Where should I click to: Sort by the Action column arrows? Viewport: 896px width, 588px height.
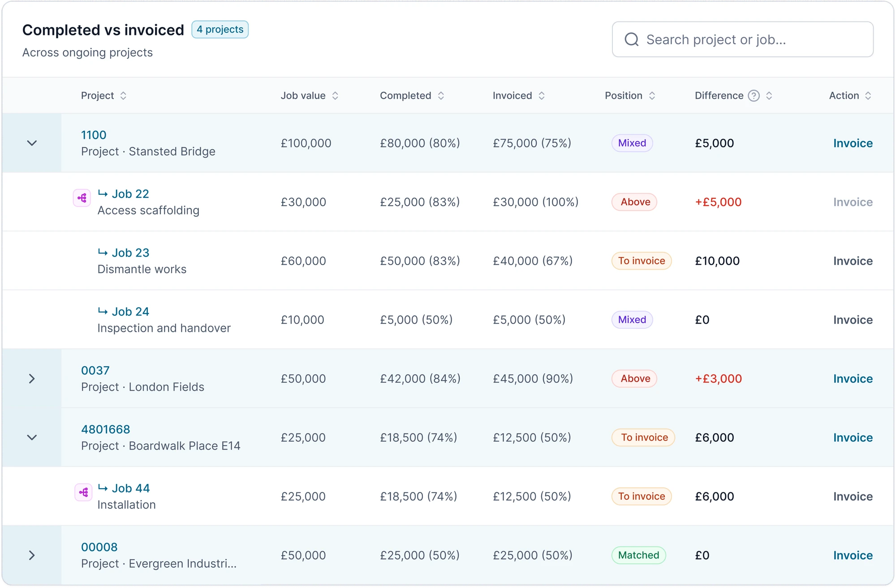point(868,95)
